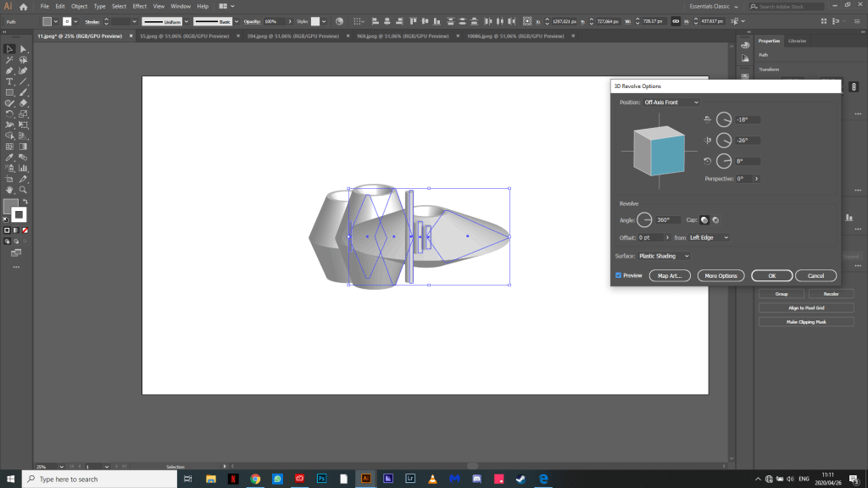Open the Position dropdown Off-Axis Front
The width and height of the screenshot is (868, 488).
click(671, 103)
